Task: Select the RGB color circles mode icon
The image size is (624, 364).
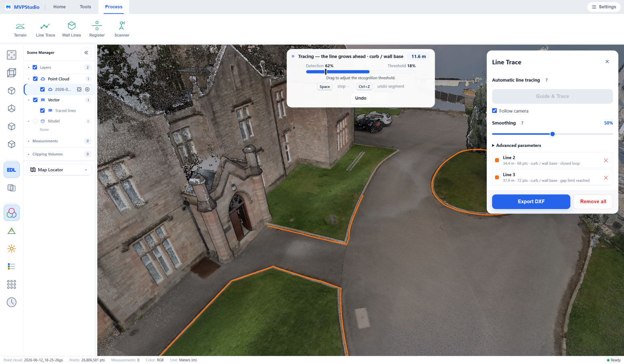Action: [12, 213]
